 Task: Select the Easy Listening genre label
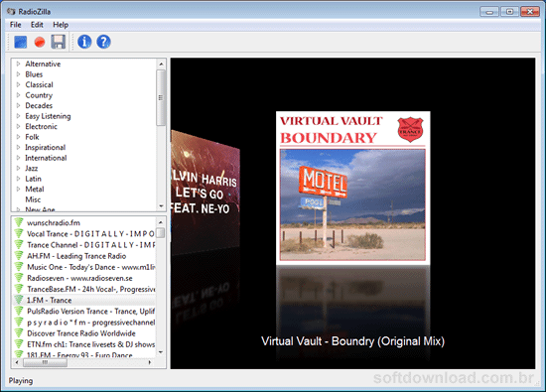click(x=48, y=116)
